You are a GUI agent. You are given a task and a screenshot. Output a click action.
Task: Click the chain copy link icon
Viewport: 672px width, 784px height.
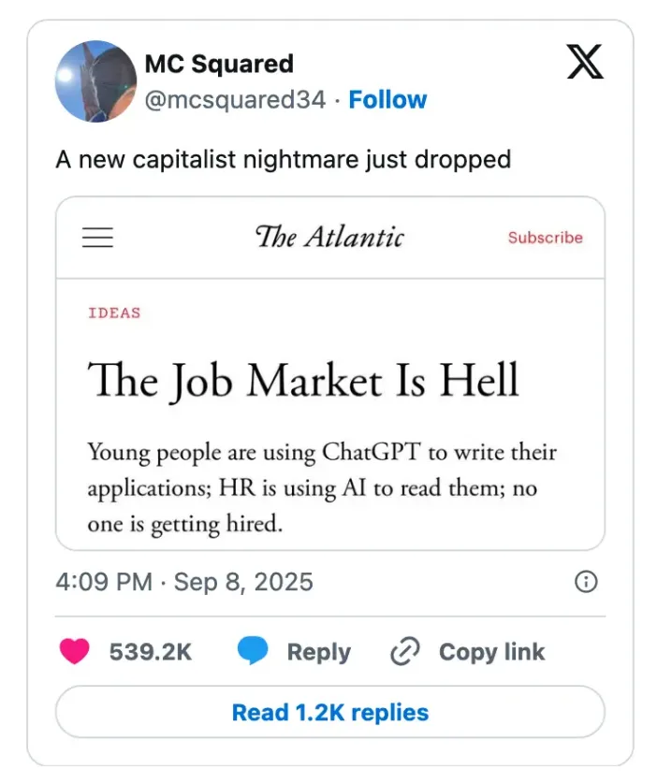click(x=404, y=651)
